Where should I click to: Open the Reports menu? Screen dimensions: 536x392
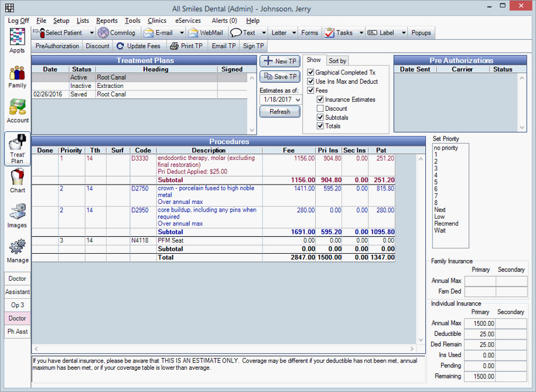coord(107,21)
